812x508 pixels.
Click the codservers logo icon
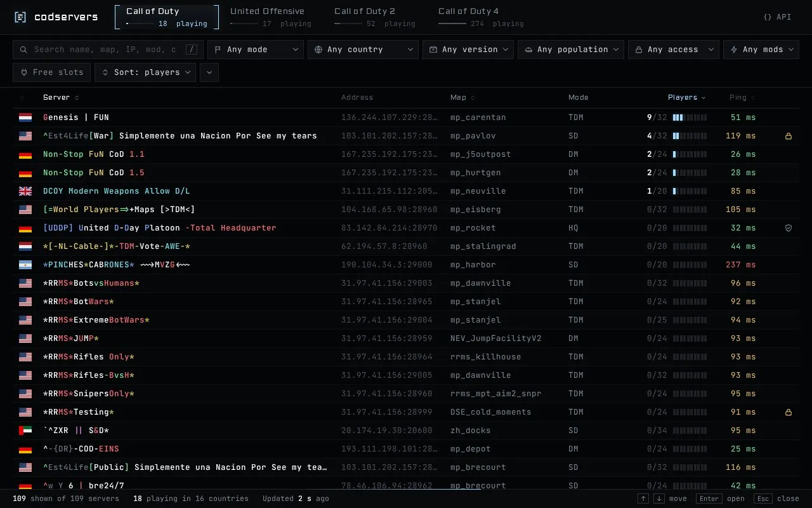tap(20, 17)
